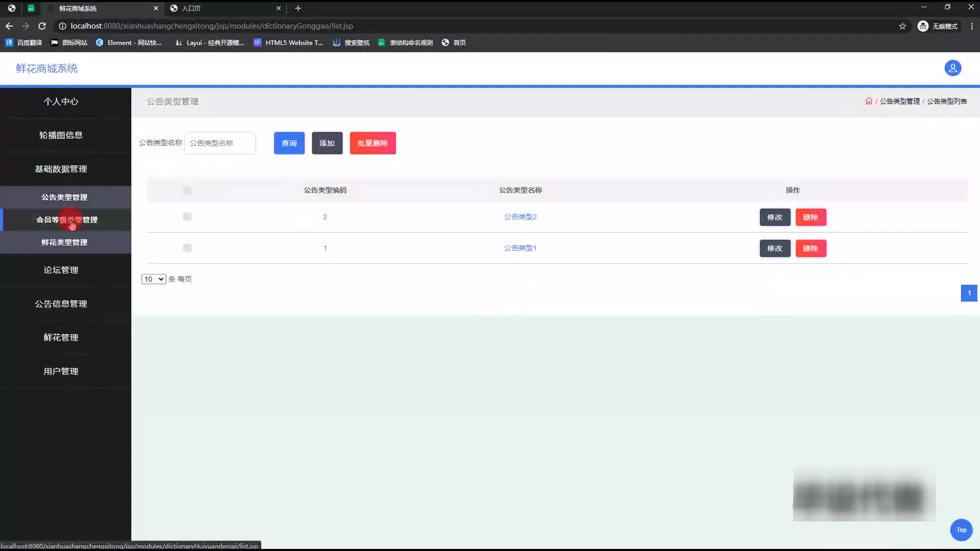
Task: Focus the 公告类型名称 search input
Action: coord(220,143)
